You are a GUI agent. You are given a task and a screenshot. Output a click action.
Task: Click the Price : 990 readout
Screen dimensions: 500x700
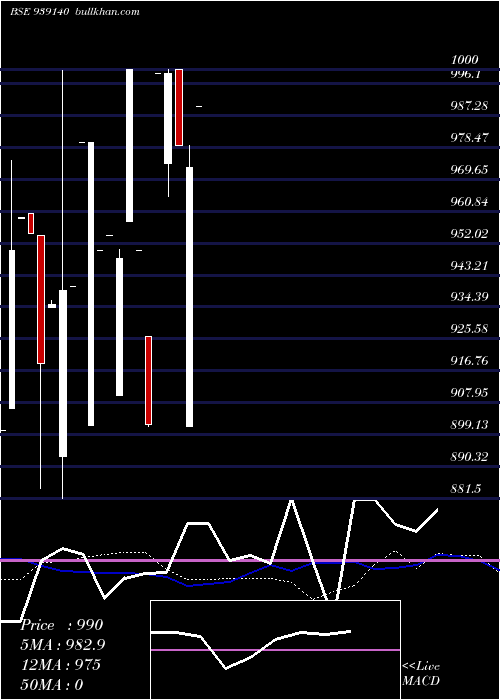coord(62,625)
